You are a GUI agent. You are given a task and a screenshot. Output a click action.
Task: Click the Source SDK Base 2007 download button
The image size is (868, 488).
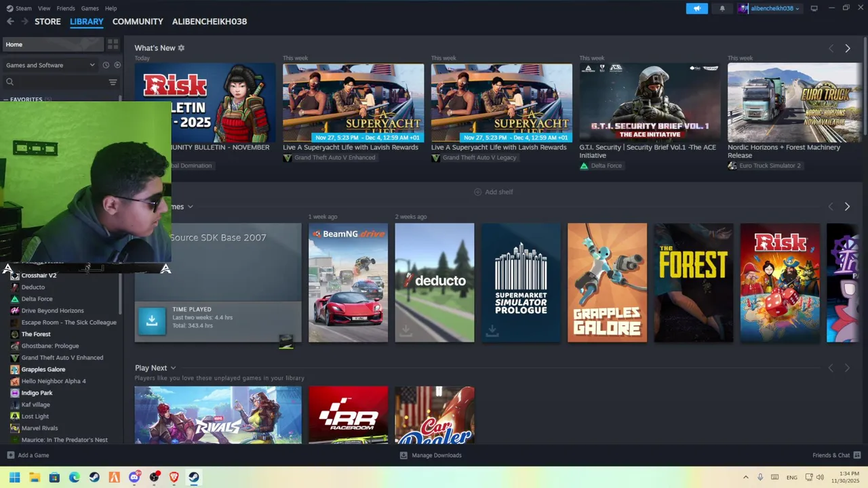tap(152, 321)
